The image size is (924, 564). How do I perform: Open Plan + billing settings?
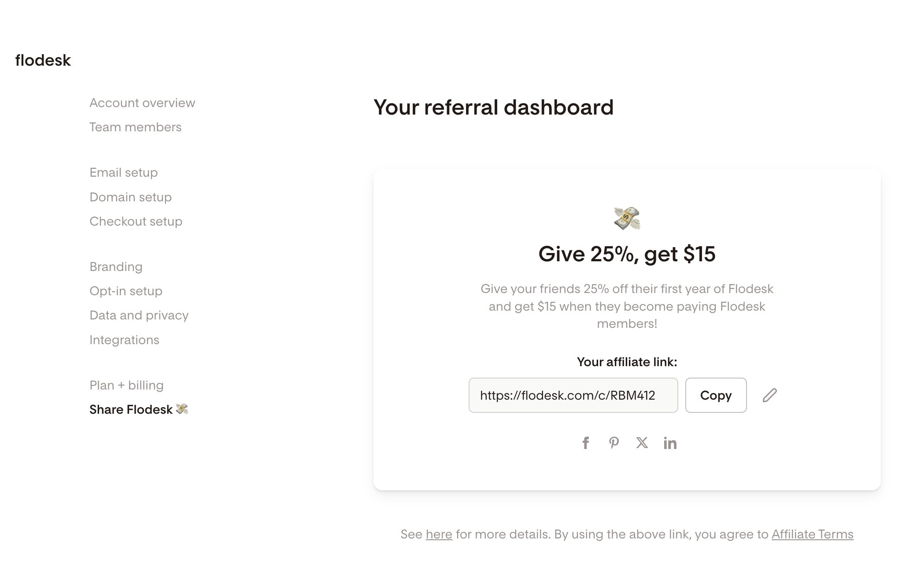126,385
